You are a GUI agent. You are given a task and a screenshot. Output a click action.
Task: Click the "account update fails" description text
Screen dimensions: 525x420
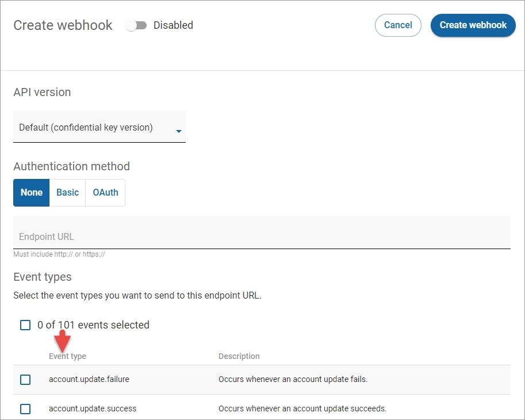click(x=293, y=380)
